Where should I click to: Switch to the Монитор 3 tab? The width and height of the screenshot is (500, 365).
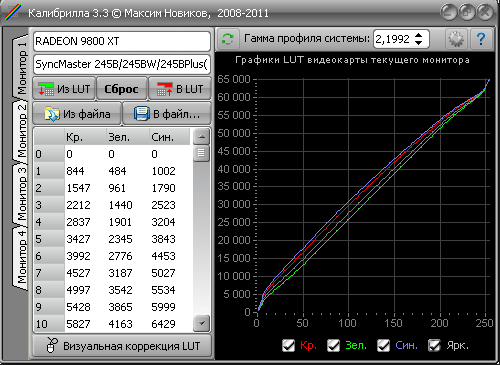pyautogui.click(x=21, y=194)
